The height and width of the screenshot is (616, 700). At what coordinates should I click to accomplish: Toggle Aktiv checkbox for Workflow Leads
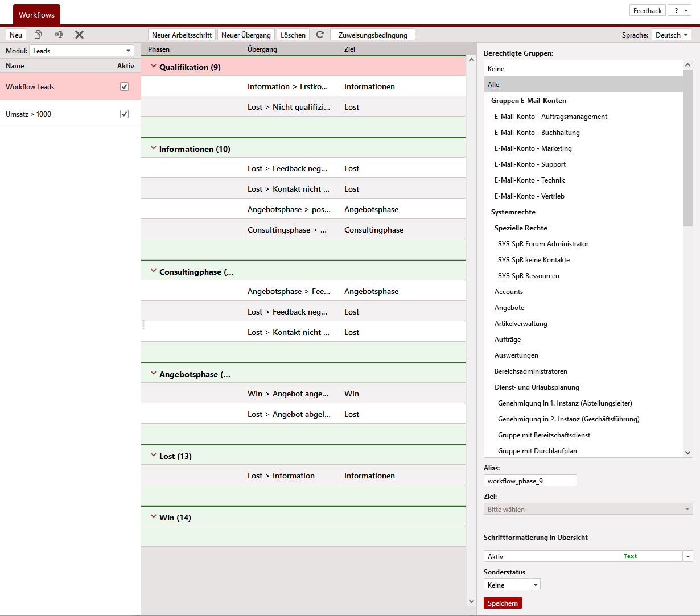point(124,87)
